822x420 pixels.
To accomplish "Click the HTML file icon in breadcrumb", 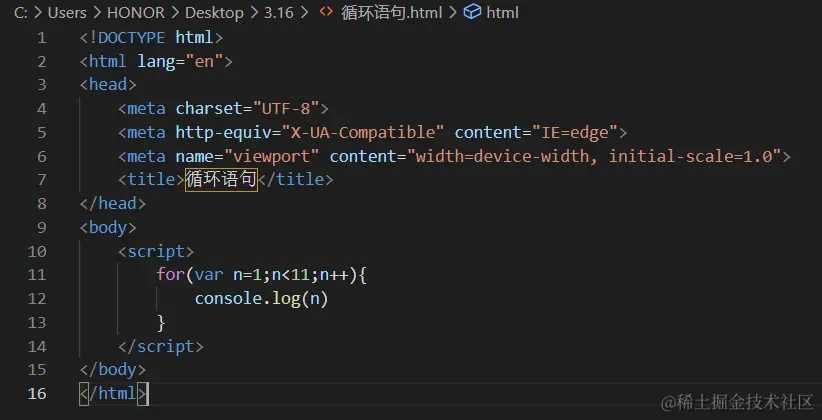I will 327,12.
